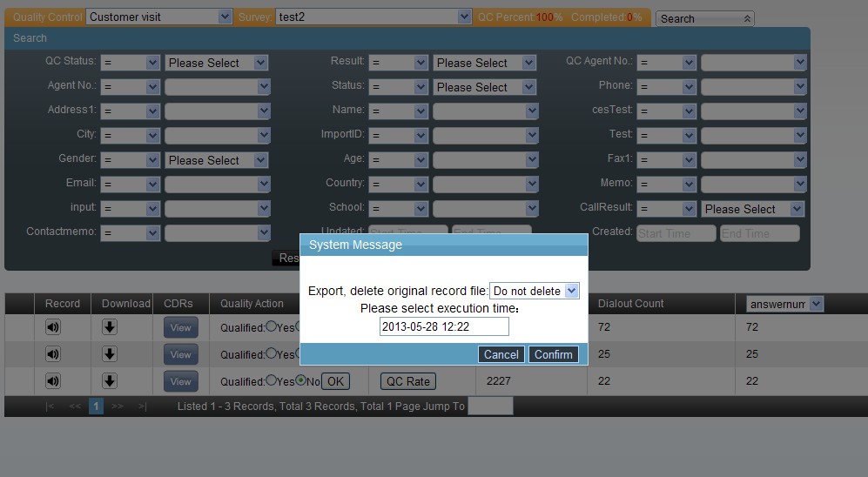
Task: Play the recording in the second row
Action: point(53,354)
